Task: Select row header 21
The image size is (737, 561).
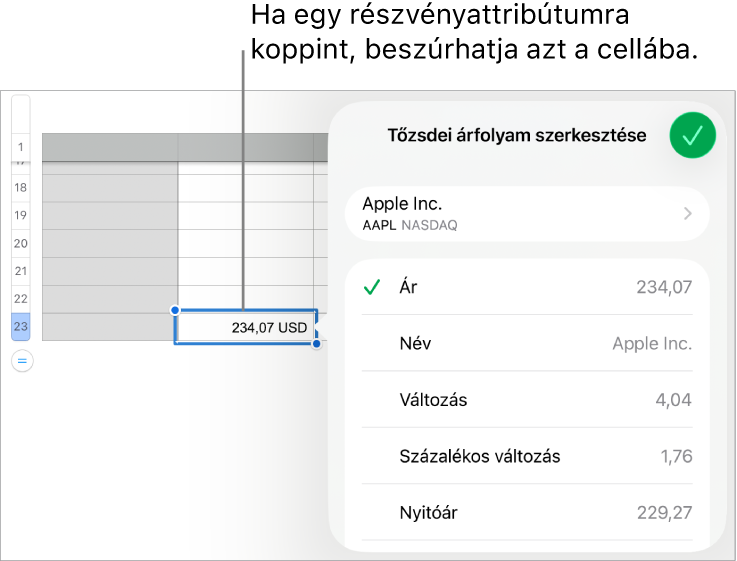Action: click(x=21, y=271)
